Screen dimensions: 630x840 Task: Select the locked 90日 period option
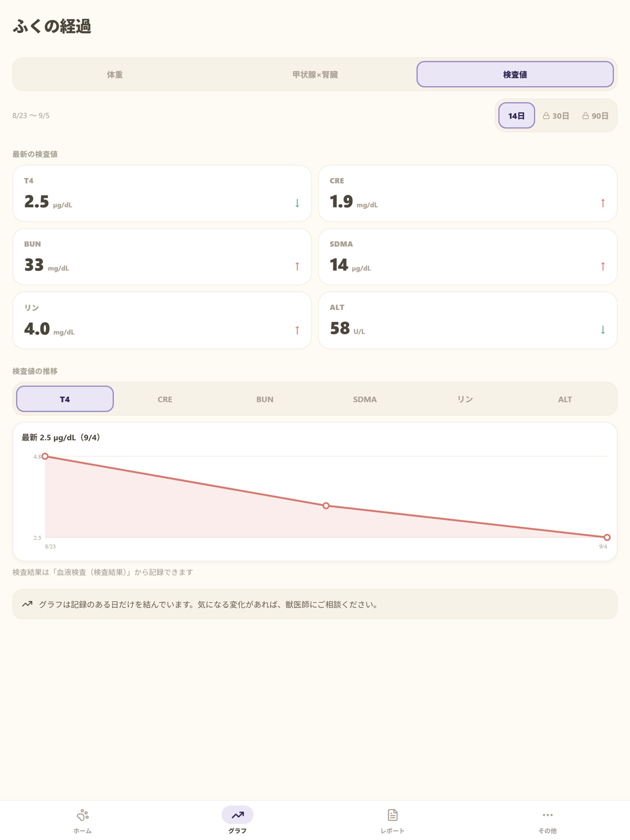pyautogui.click(x=595, y=116)
